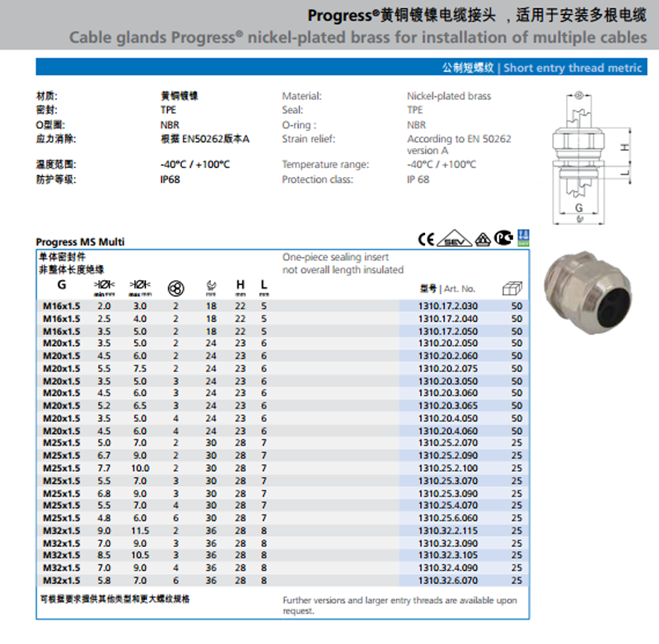Viewport: 659px width, 644px height.
Task: Click the triangular mark beside SEV logo
Action: [479, 240]
